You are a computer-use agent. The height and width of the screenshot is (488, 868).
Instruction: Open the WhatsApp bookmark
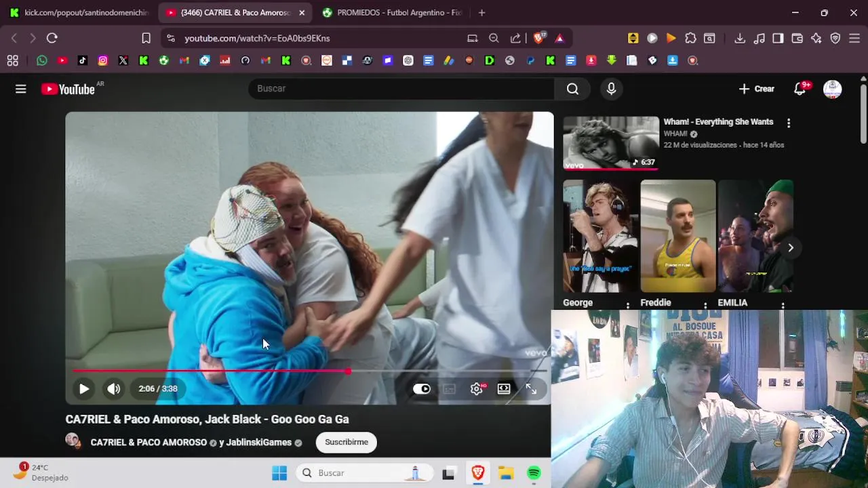point(42,60)
